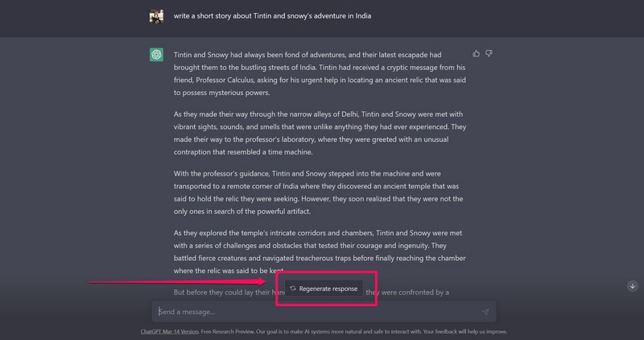Click the partially hidden 'But before they could' line
Image resolution: width=644 pixels, height=340 pixels.
pyautogui.click(x=217, y=292)
